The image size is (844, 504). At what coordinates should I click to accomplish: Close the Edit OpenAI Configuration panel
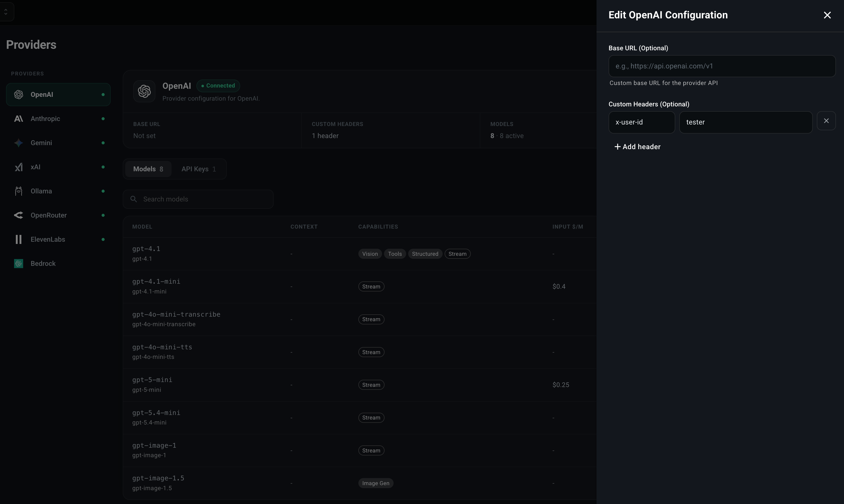coord(827,15)
